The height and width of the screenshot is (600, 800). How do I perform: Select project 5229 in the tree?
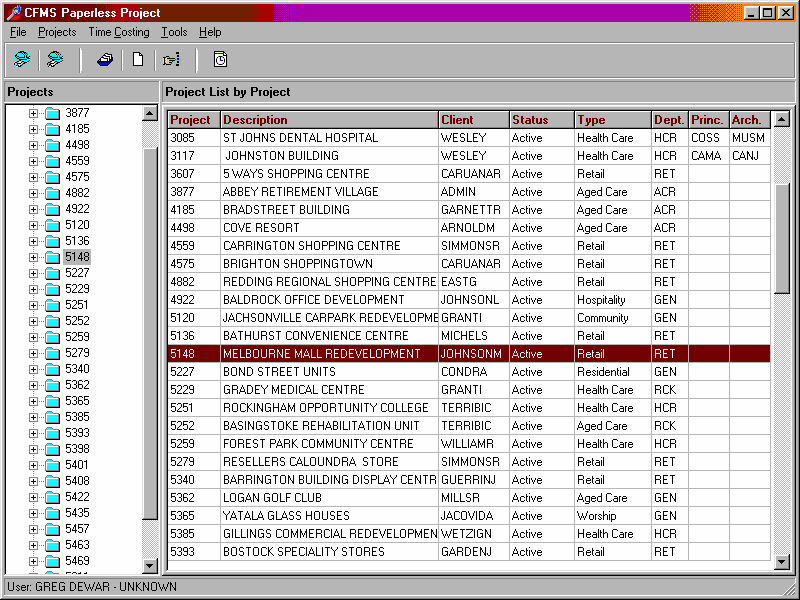[x=77, y=289]
